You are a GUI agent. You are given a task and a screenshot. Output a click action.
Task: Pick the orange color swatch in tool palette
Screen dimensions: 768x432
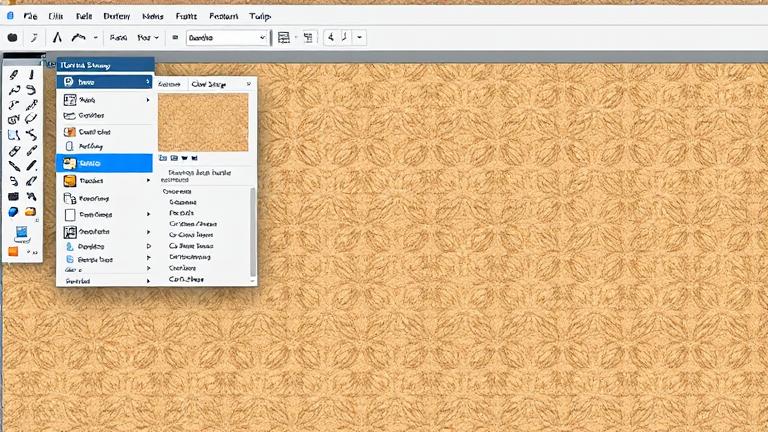coord(13,252)
